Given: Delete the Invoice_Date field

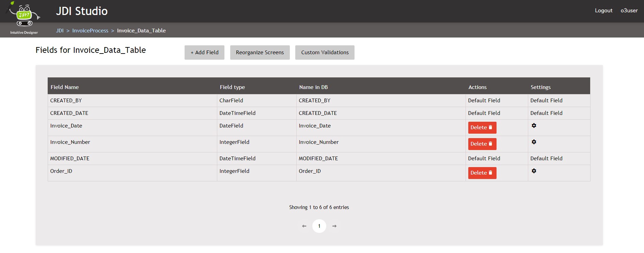Looking at the screenshot, I should pos(482,128).
